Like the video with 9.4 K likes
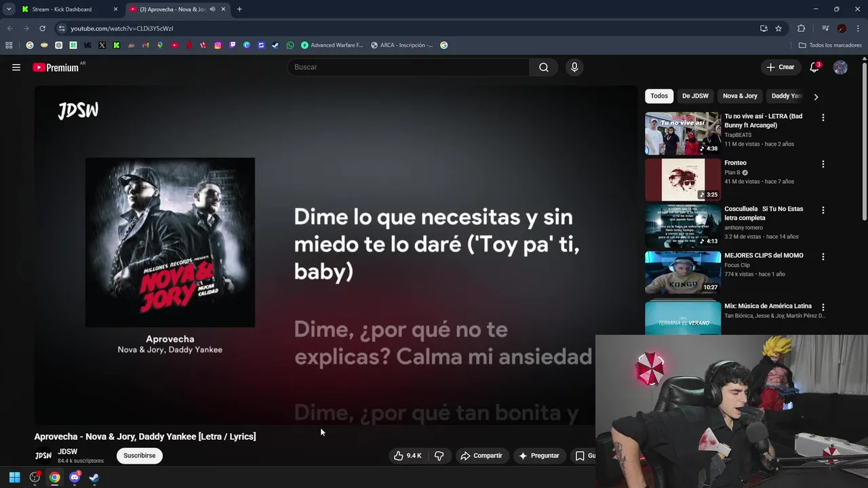868x488 pixels. [408, 455]
